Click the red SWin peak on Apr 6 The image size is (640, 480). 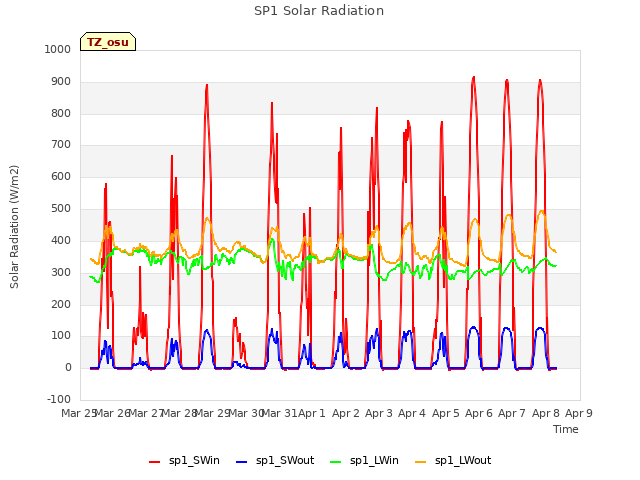tap(473, 77)
